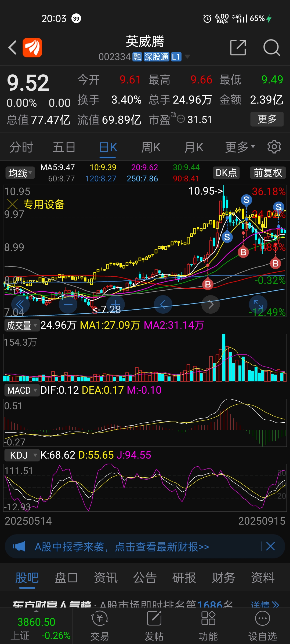The width and height of the screenshot is (290, 644).
Task: Toggle DK点 signal display
Action: [x=226, y=173]
